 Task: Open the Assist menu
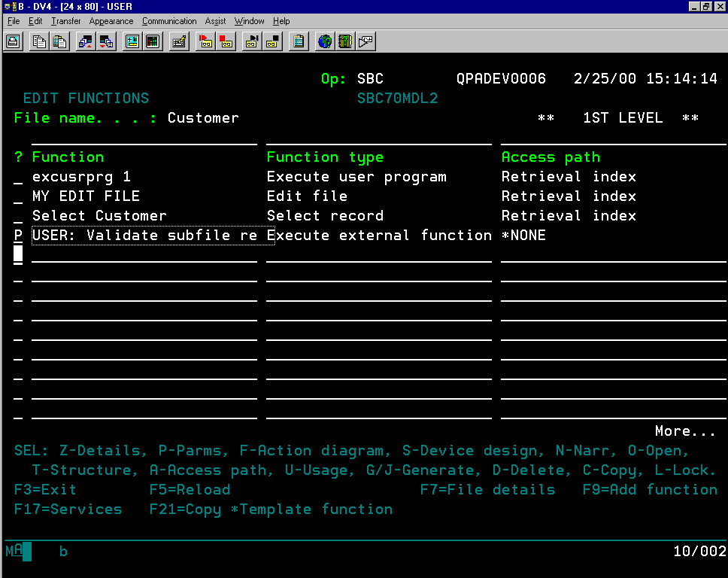(215, 21)
